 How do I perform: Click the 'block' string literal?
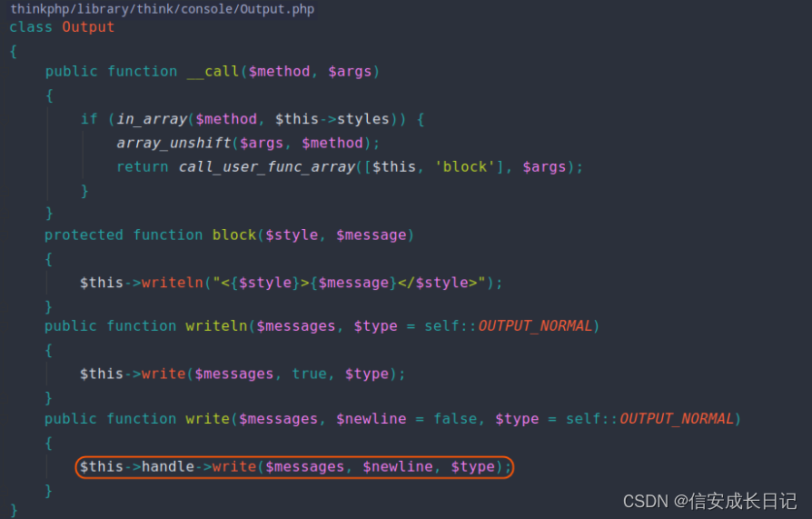pyautogui.click(x=465, y=167)
